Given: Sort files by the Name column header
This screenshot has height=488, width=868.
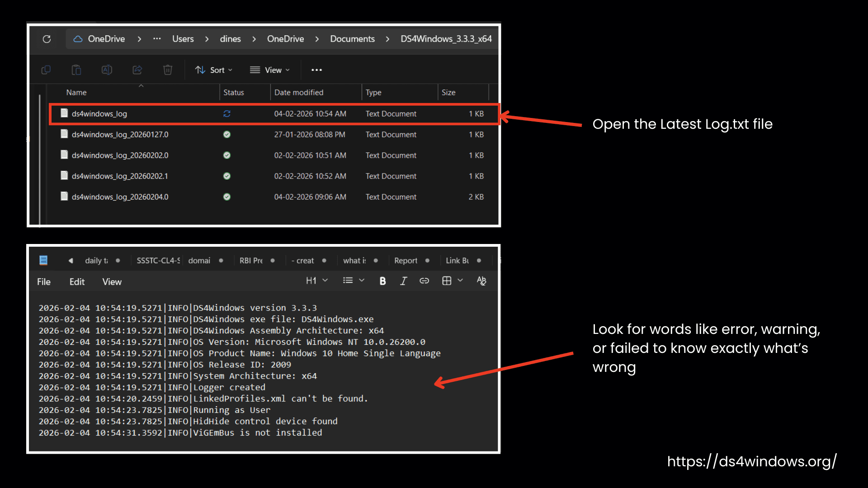Looking at the screenshot, I should click(x=76, y=93).
